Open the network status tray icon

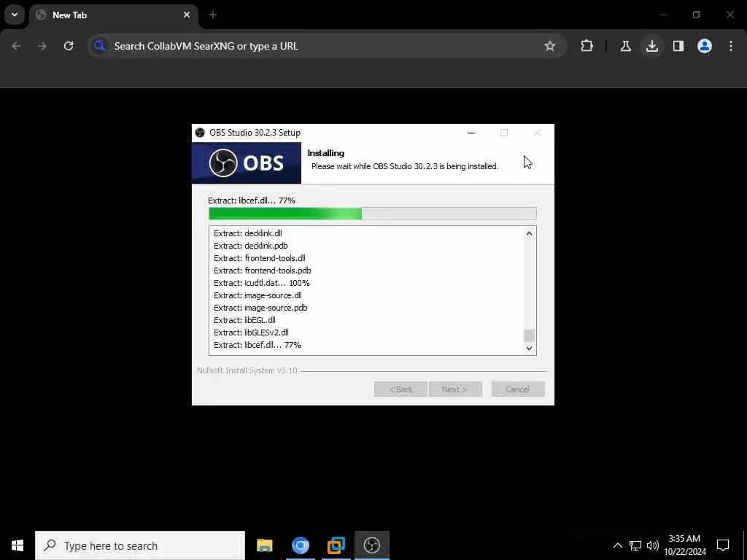point(635,545)
